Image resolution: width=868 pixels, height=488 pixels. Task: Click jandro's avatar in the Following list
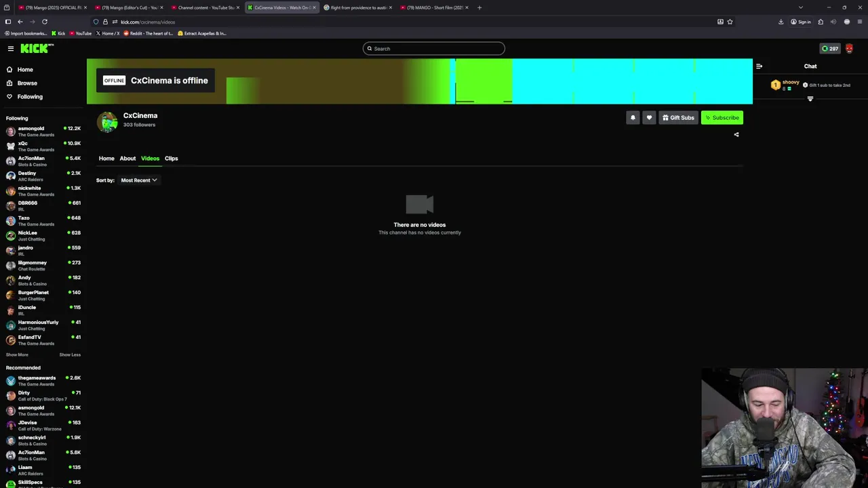pyautogui.click(x=10, y=251)
